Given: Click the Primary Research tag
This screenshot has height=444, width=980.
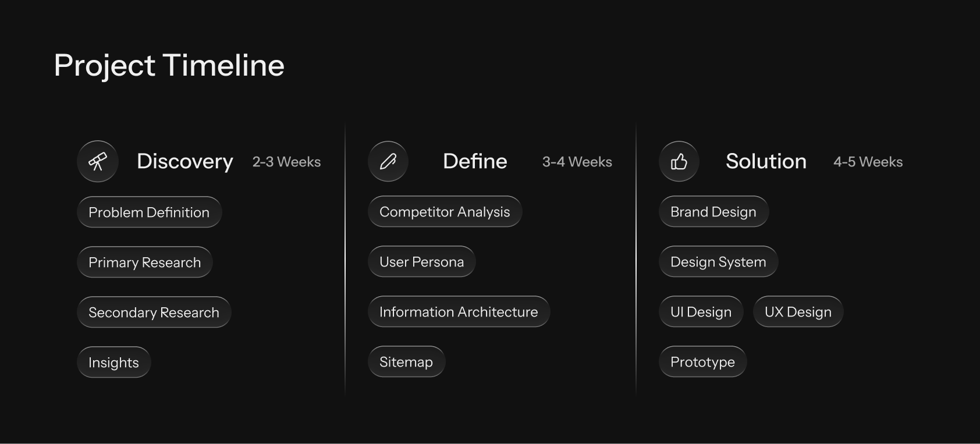Looking at the screenshot, I should click(x=144, y=262).
